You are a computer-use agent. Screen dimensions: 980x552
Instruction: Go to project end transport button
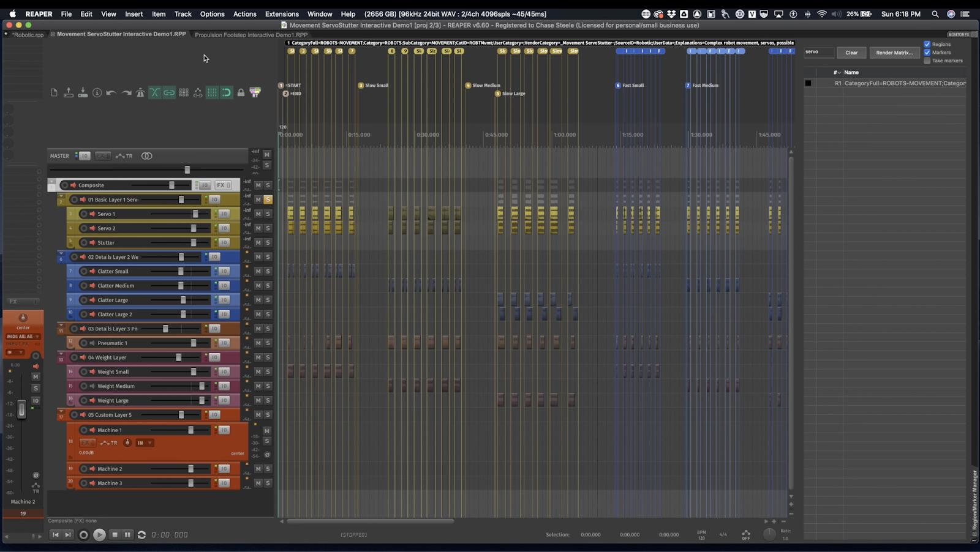[x=68, y=535]
